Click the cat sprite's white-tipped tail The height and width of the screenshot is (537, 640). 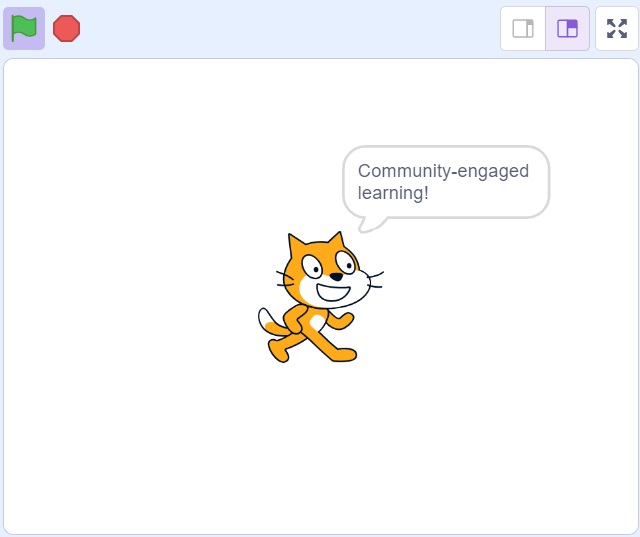[270, 323]
